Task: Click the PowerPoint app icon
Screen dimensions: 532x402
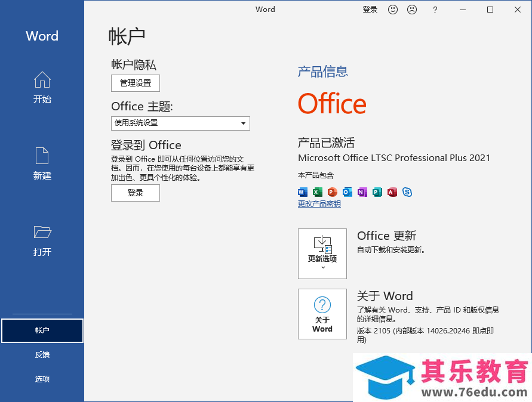Action: tap(333, 192)
